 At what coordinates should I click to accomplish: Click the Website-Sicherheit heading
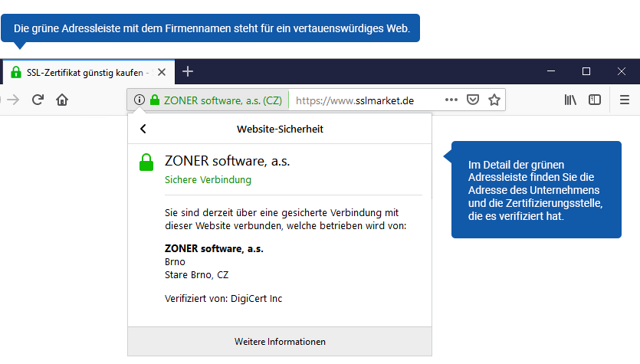click(x=280, y=129)
